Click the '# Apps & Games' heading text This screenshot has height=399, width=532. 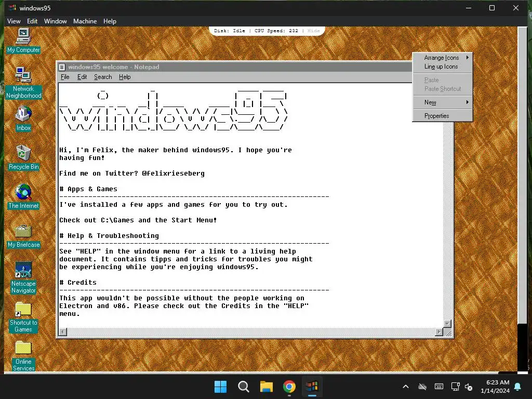point(88,189)
